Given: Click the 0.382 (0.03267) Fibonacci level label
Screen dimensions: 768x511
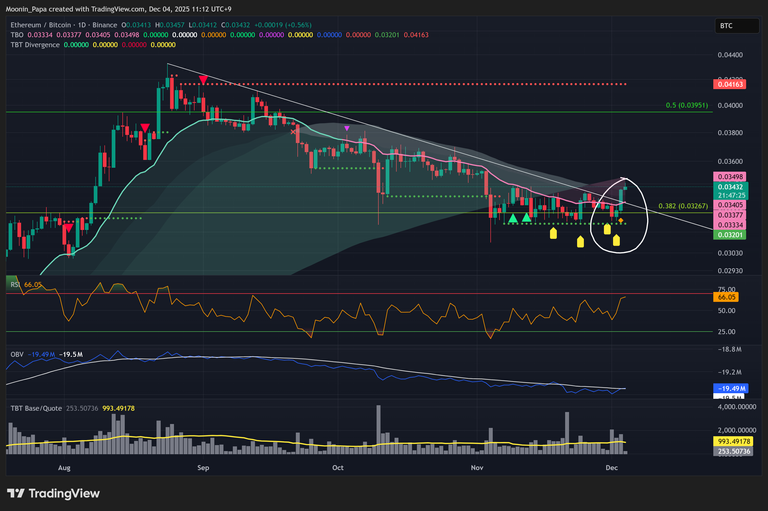Looking at the screenshot, I should (685, 206).
